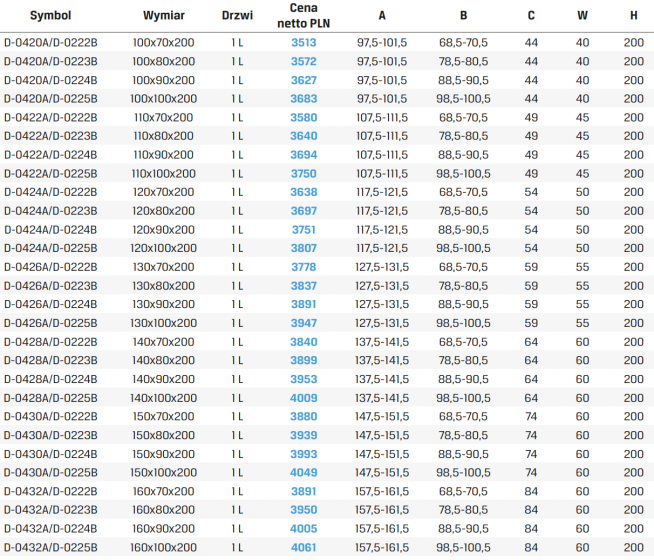Select symbol D-0428A/D-0225B
Image resolution: width=654 pixels, height=560 pixels.
click(x=50, y=398)
